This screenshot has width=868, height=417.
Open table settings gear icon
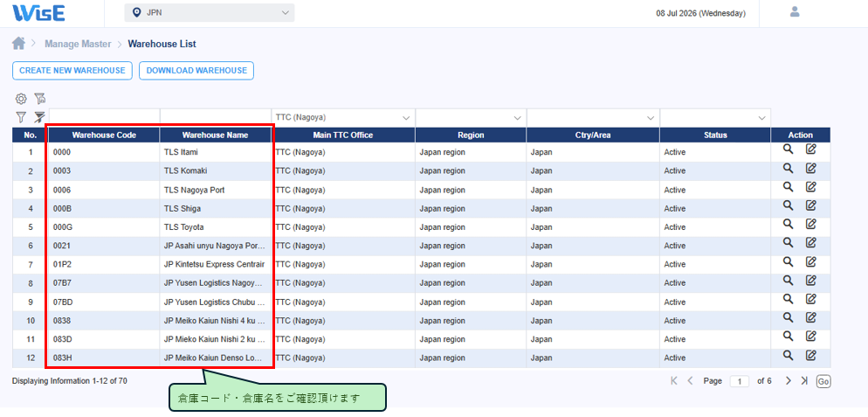(21, 99)
